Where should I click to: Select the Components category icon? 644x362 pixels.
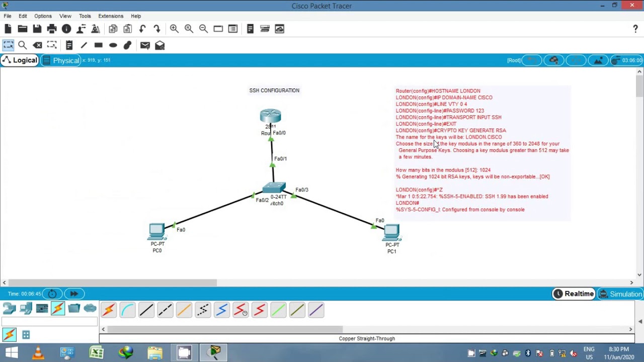coord(42,308)
